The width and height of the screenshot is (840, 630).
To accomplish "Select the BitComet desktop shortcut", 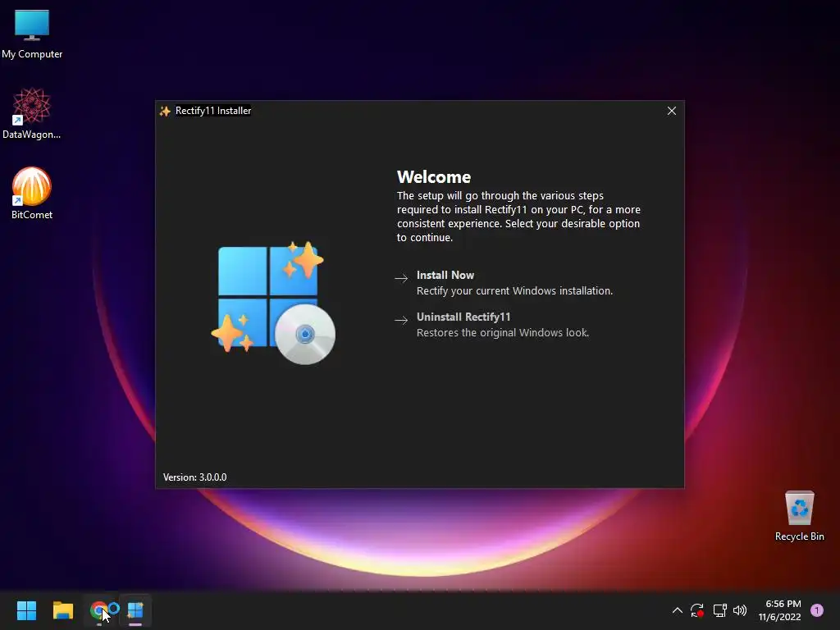I will (32, 194).
